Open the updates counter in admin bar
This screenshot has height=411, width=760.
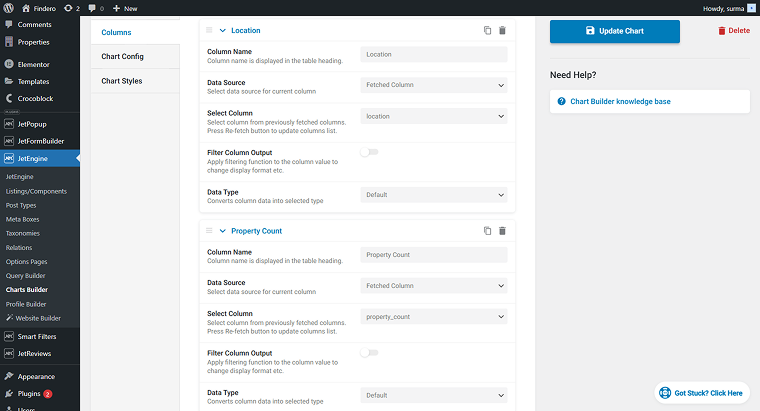point(72,8)
